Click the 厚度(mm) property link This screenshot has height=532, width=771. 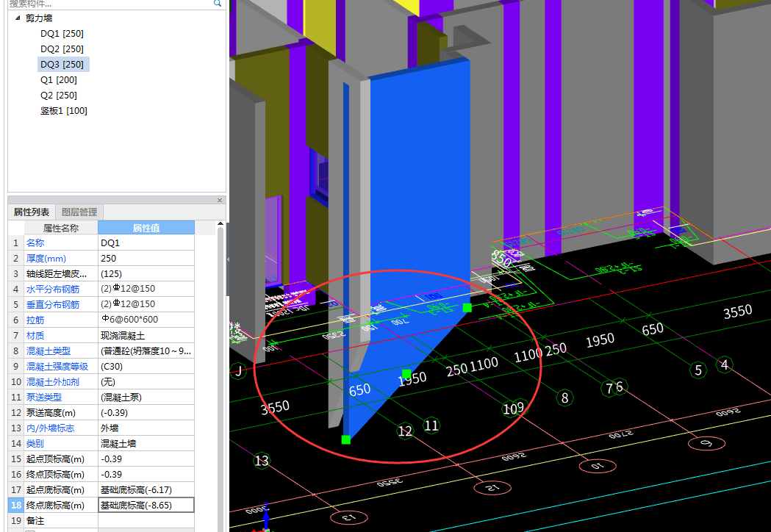pos(46,258)
